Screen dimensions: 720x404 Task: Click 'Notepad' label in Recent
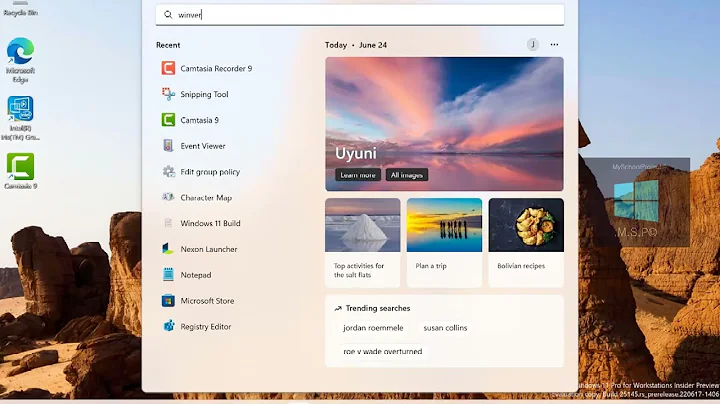[x=196, y=275]
